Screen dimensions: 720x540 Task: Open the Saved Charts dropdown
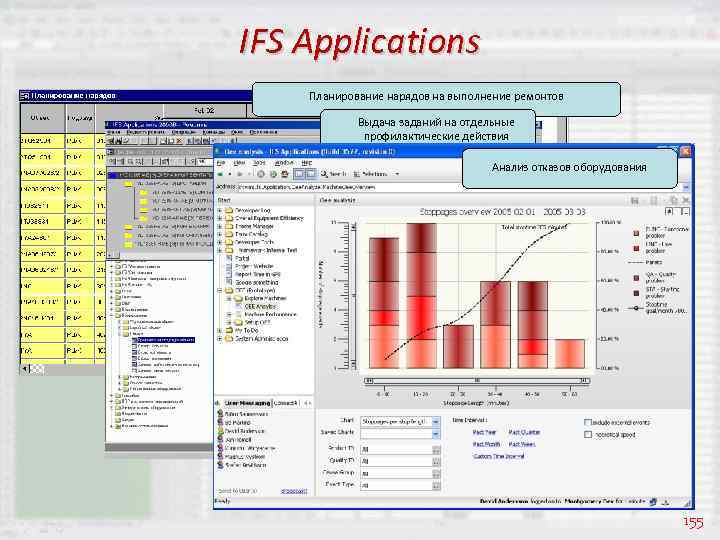click(436, 433)
